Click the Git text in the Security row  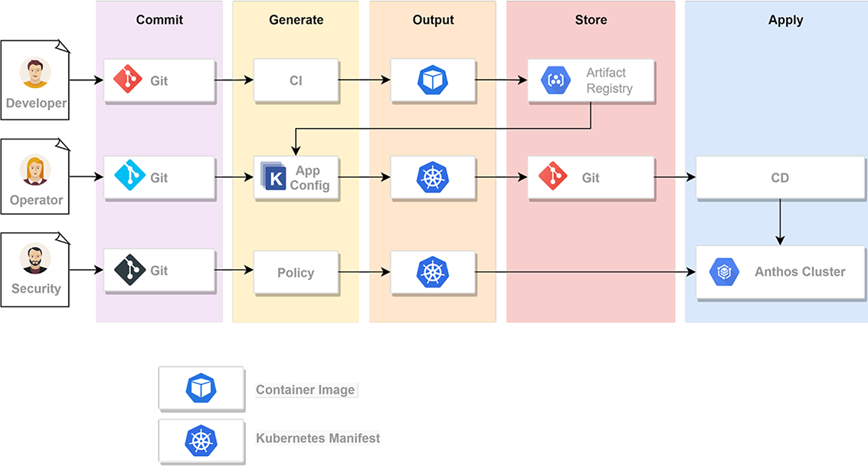point(159,271)
